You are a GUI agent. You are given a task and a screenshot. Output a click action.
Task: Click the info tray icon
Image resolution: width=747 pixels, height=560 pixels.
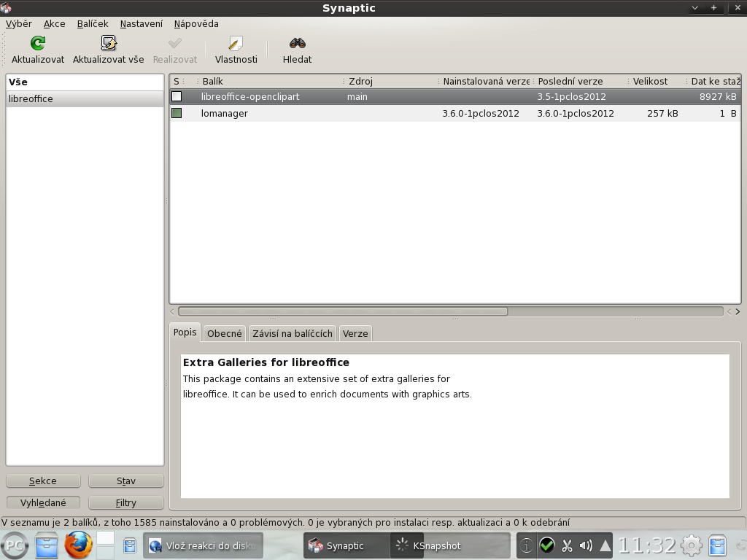tap(527, 545)
